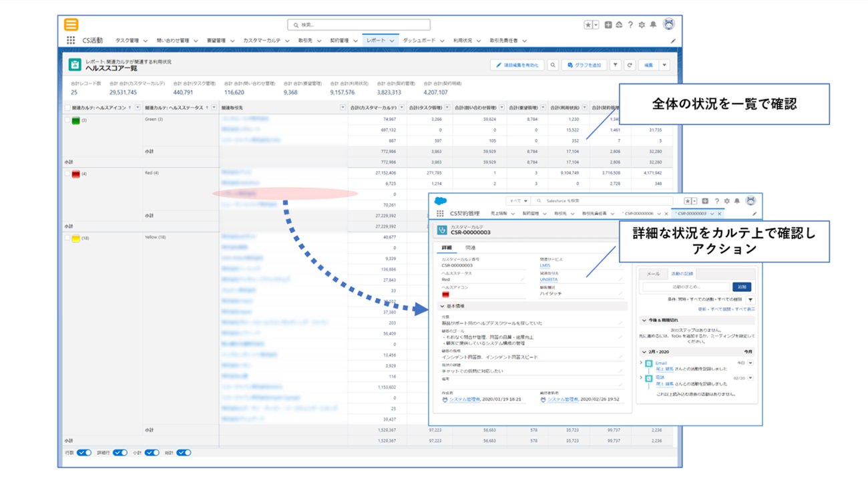Open the UNIRITA account link
The image size is (868, 481).
(549, 279)
